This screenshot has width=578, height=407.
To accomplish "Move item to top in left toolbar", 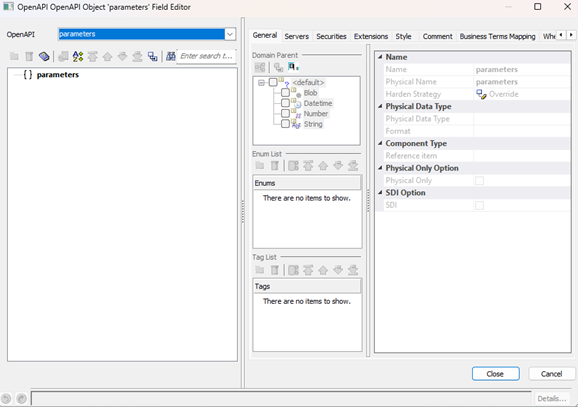I will point(93,56).
